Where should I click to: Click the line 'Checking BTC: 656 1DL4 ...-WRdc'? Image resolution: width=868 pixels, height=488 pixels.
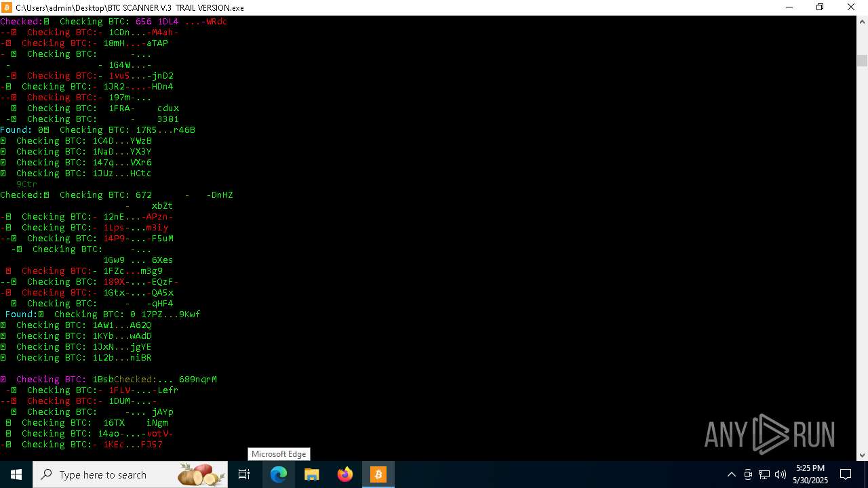coord(114,21)
